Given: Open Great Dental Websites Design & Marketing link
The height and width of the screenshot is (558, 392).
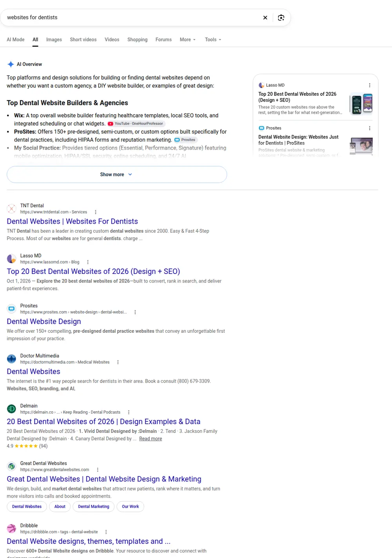Looking at the screenshot, I should pos(104,479).
